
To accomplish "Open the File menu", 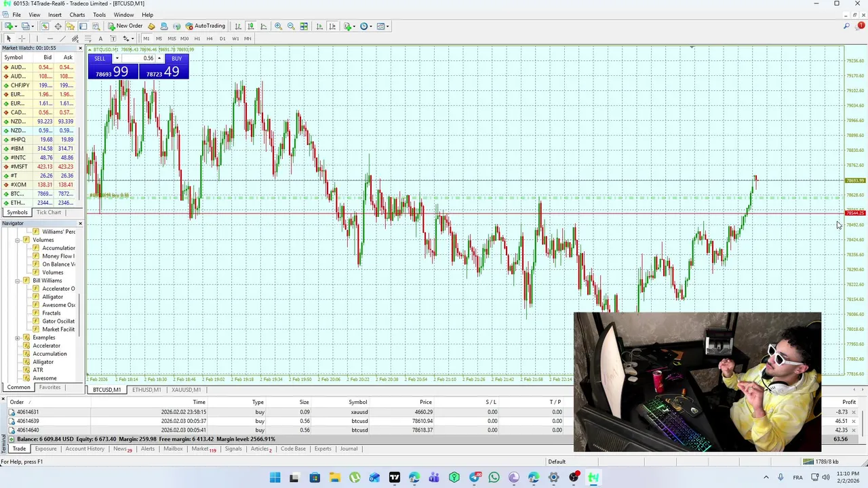I will (16, 15).
